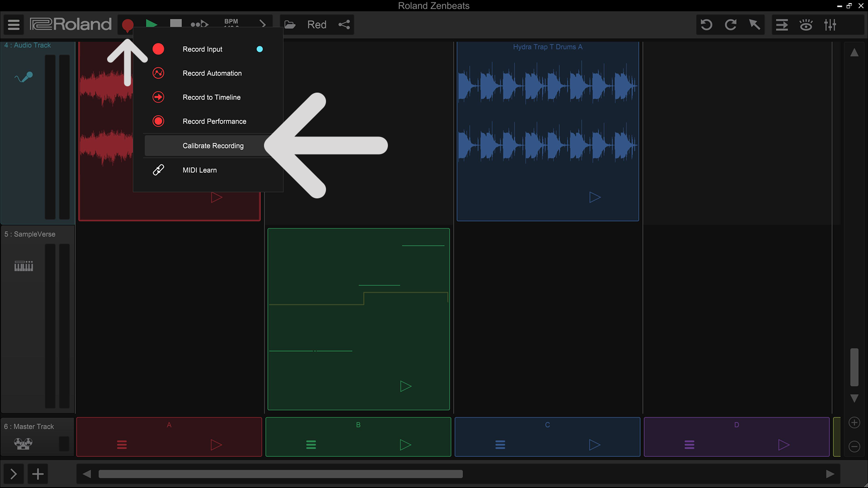Image resolution: width=868 pixels, height=488 pixels.
Task: Launch scene C with its play triangle
Action: 594,445
